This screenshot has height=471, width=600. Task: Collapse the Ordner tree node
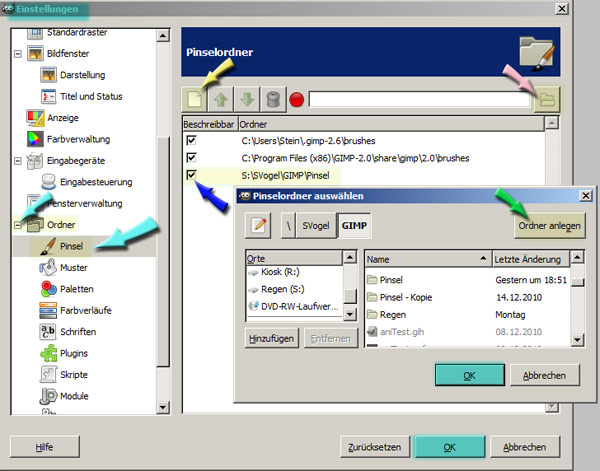(x=18, y=225)
